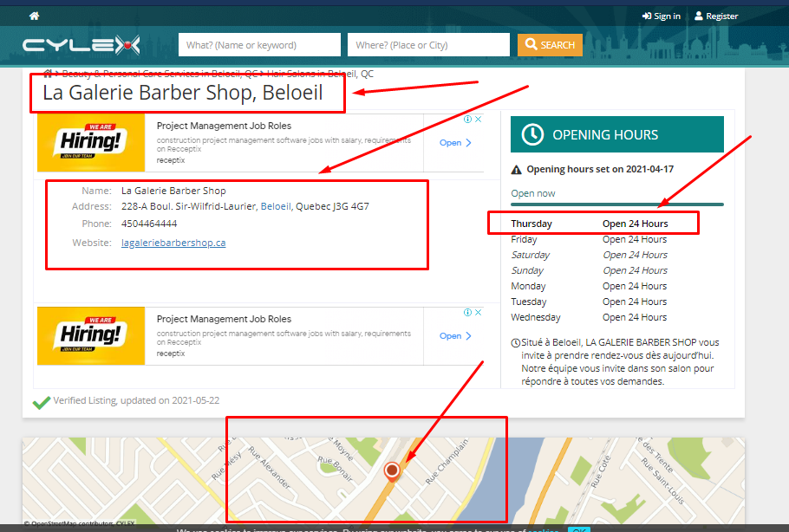Click the address text 228-A Boul. Sir-Wilfrid-Laurier
The height and width of the screenshot is (532, 789).
tap(188, 206)
